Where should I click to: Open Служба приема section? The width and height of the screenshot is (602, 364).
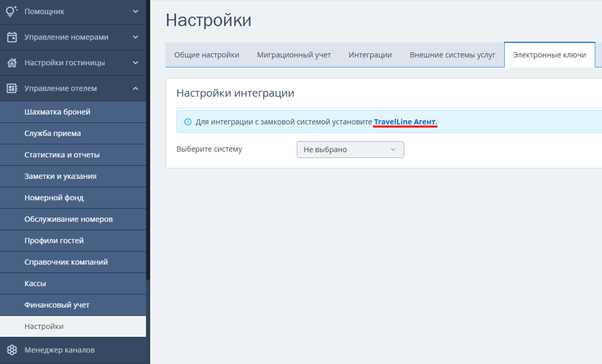[73, 134]
